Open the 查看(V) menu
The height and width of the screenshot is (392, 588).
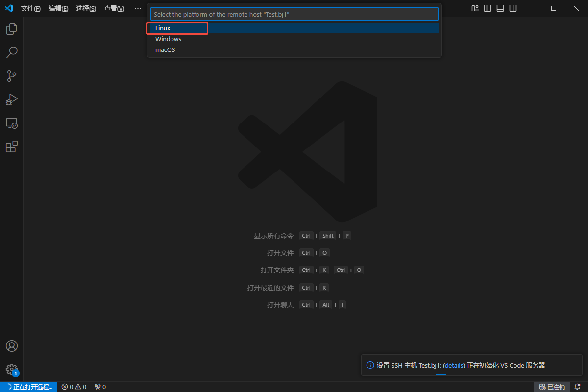(x=114, y=9)
